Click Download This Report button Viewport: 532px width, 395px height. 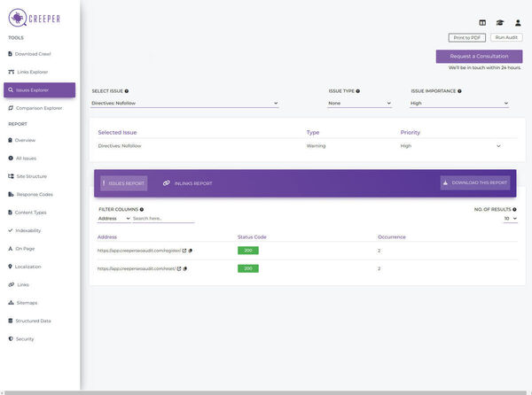point(475,182)
